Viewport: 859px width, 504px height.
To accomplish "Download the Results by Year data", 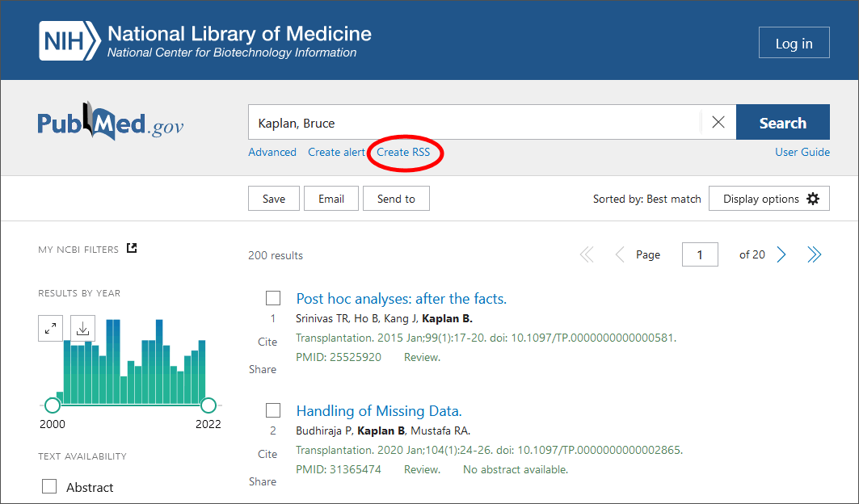I will coord(82,328).
